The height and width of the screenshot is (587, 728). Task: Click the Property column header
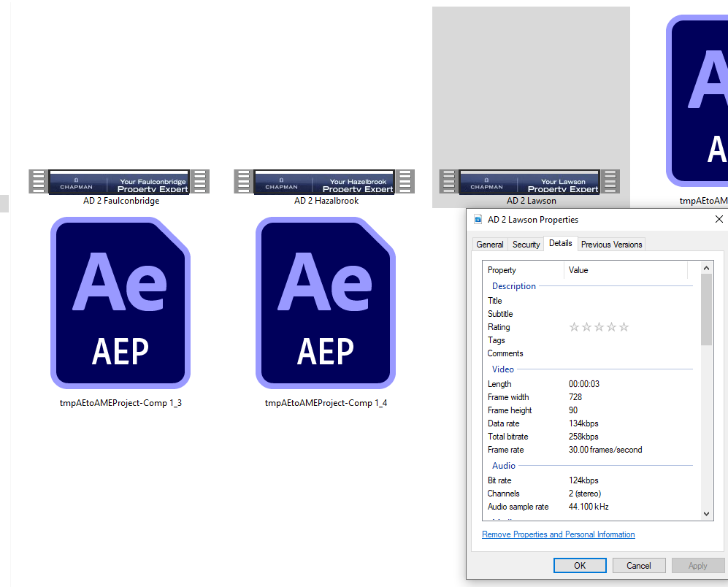(x=524, y=270)
